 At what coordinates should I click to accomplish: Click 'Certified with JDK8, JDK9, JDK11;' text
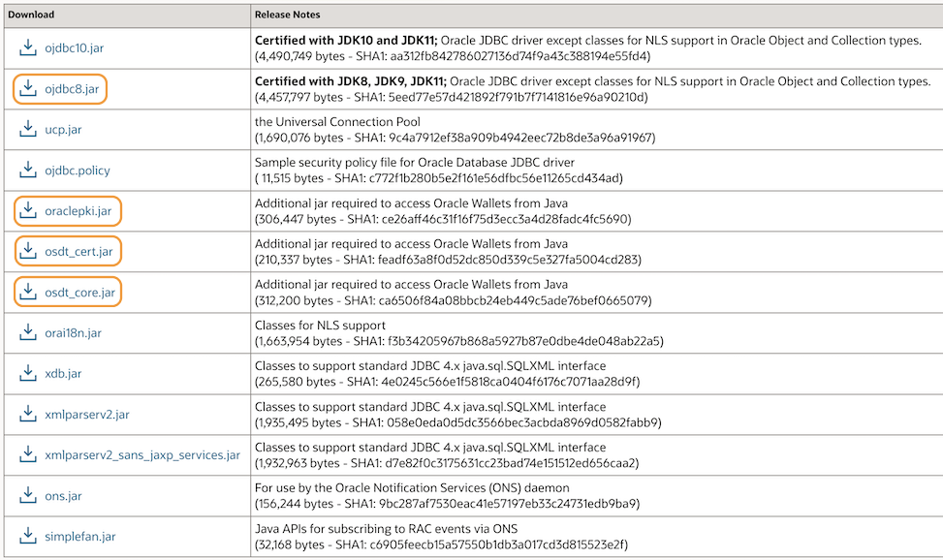point(351,81)
